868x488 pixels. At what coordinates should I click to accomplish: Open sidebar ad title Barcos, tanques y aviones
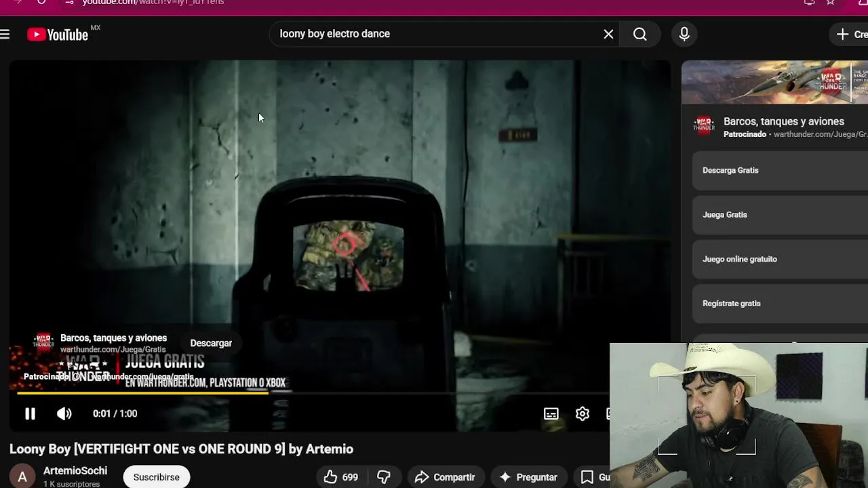[784, 121]
